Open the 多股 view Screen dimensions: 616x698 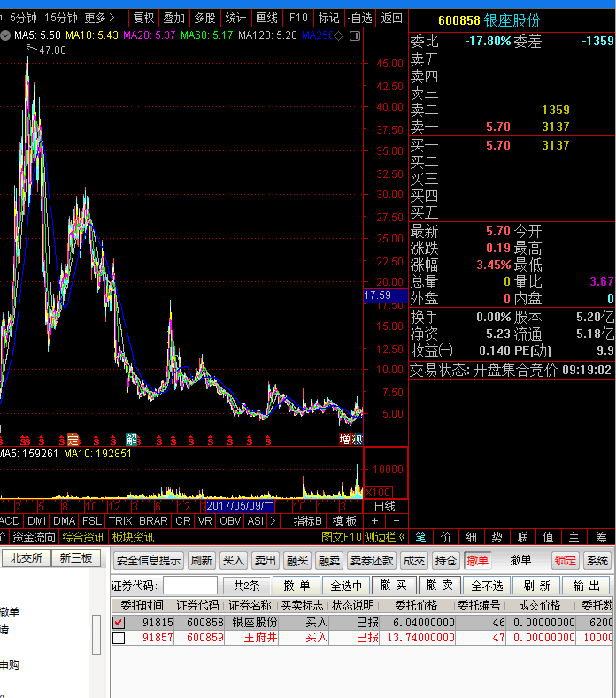204,19
